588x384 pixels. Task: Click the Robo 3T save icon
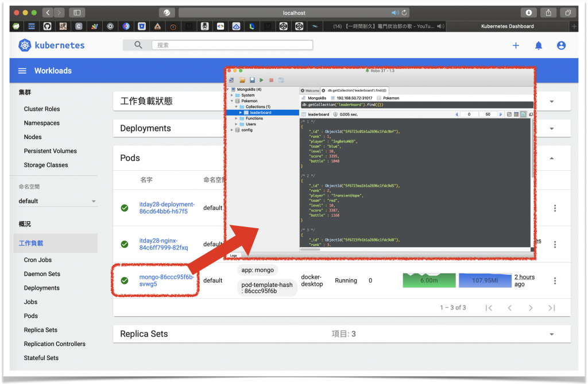pyautogui.click(x=252, y=80)
